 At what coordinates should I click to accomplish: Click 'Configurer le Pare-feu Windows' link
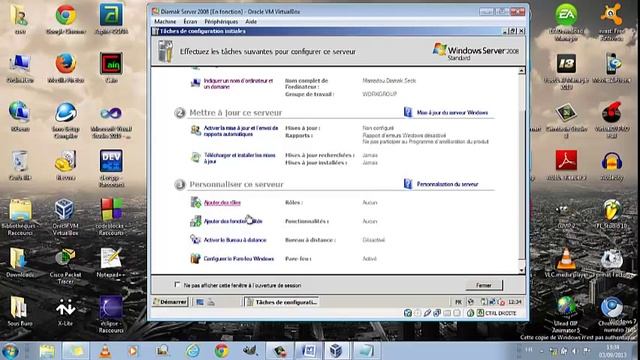pos(239,259)
